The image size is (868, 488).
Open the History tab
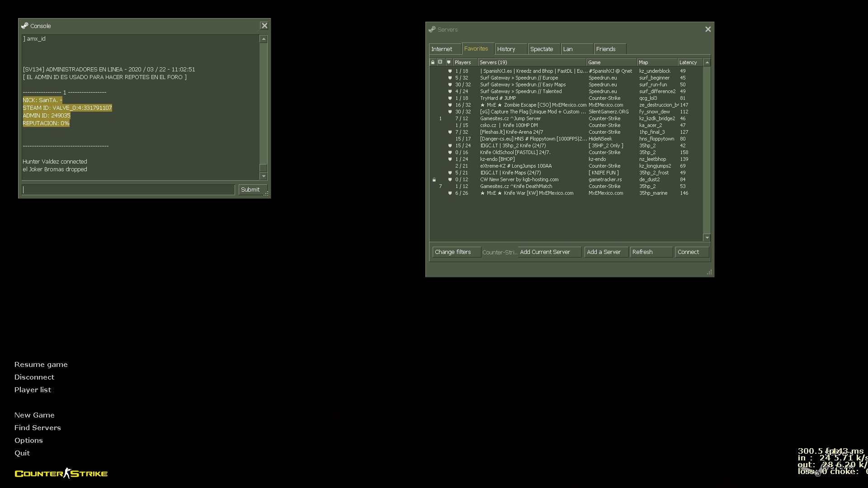coord(511,49)
